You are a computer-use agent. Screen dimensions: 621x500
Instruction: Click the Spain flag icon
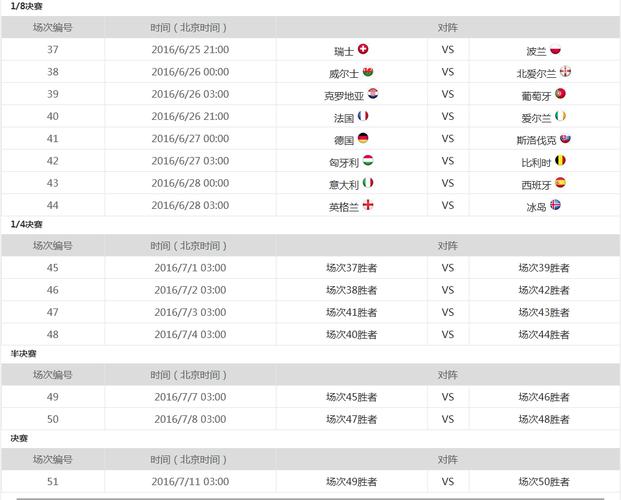tap(561, 183)
